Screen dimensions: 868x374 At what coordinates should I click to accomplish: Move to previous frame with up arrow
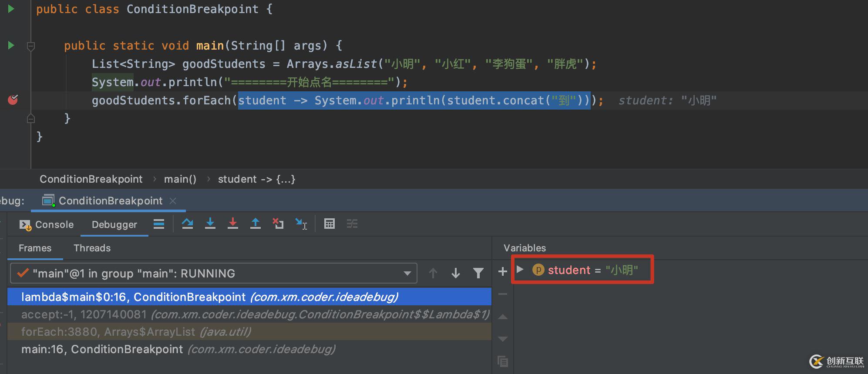(x=433, y=273)
